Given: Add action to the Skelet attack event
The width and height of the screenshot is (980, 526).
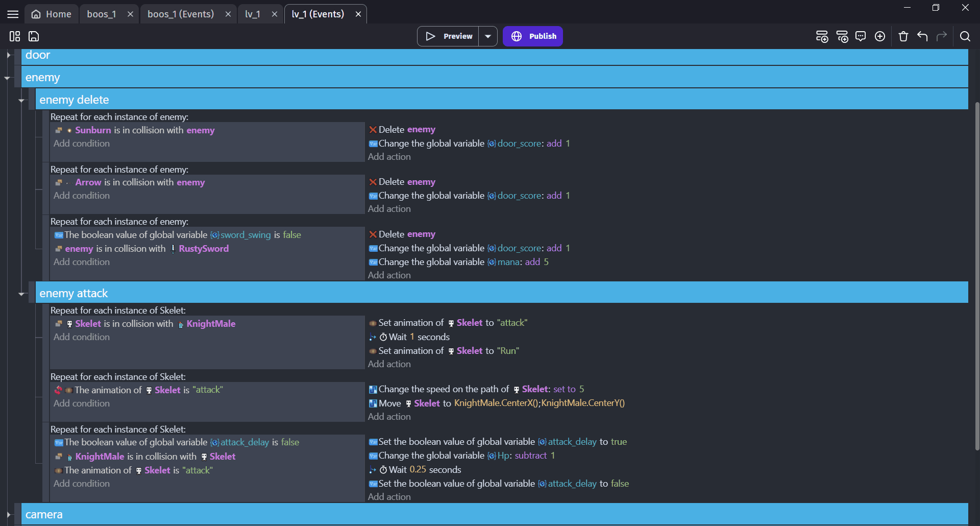Looking at the screenshot, I should point(389,364).
